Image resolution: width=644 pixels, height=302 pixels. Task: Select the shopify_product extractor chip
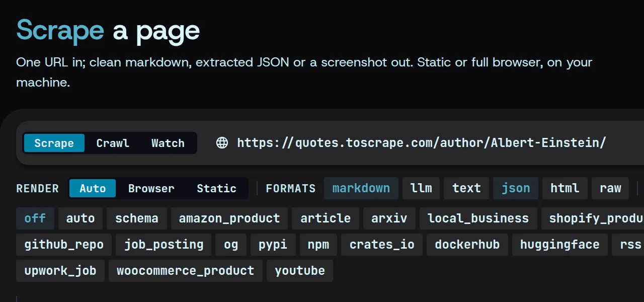tap(593, 218)
